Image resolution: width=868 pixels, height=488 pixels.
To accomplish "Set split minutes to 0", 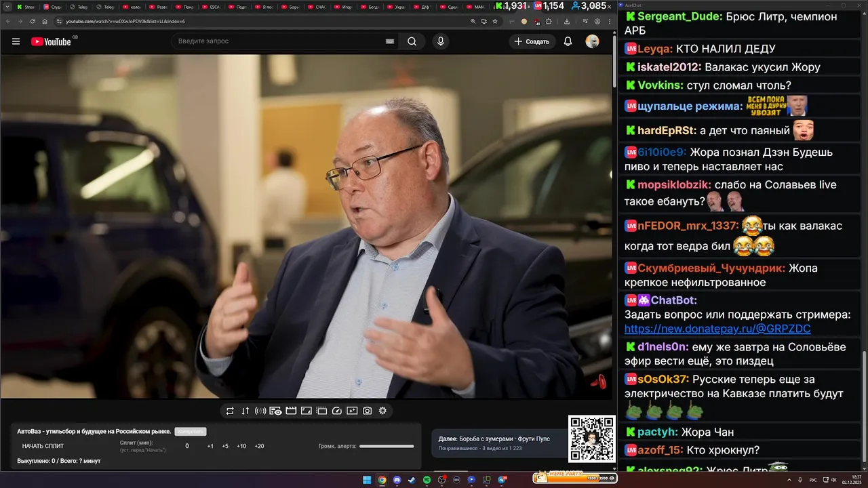I will pos(187,446).
